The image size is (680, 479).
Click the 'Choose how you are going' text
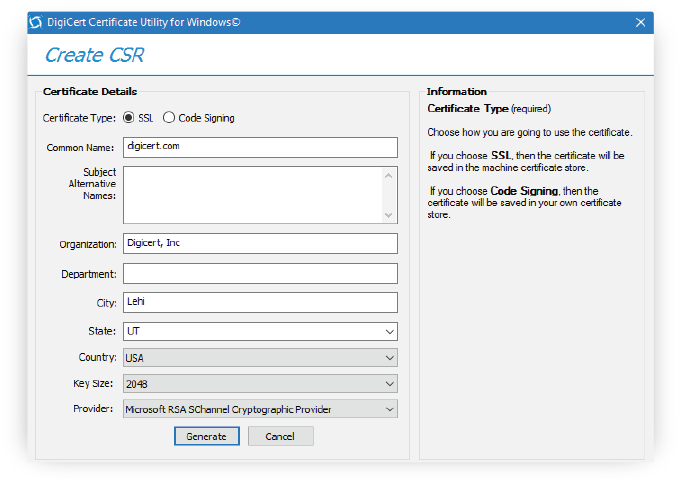click(530, 132)
